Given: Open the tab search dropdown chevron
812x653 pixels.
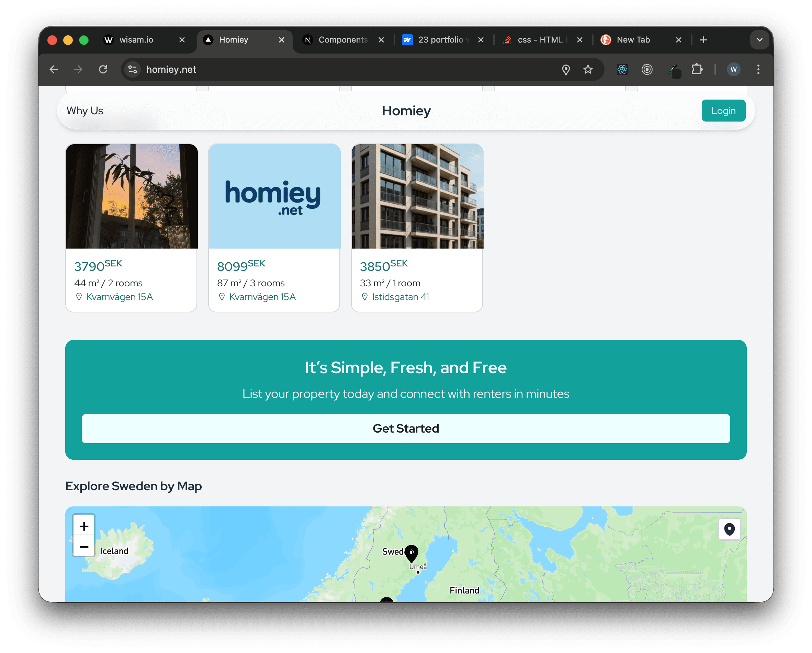Looking at the screenshot, I should point(760,39).
